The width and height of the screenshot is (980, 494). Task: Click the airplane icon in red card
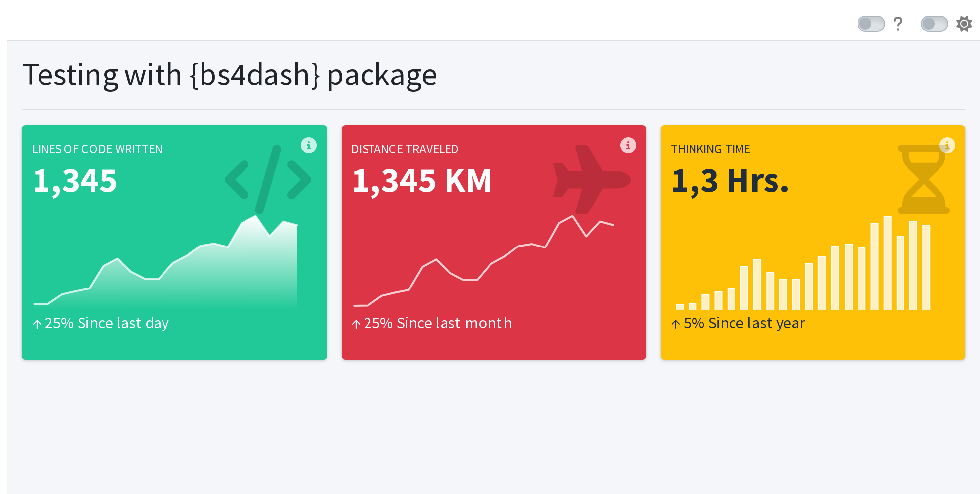[x=592, y=179]
